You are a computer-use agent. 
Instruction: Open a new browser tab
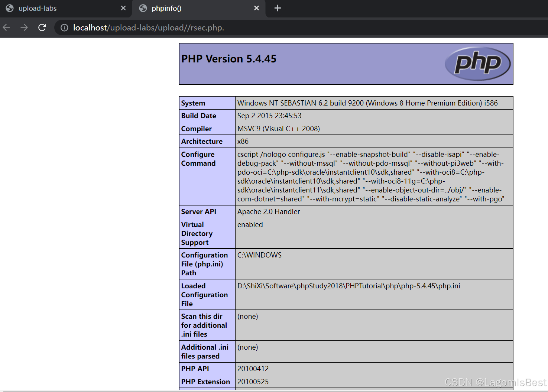coord(278,8)
